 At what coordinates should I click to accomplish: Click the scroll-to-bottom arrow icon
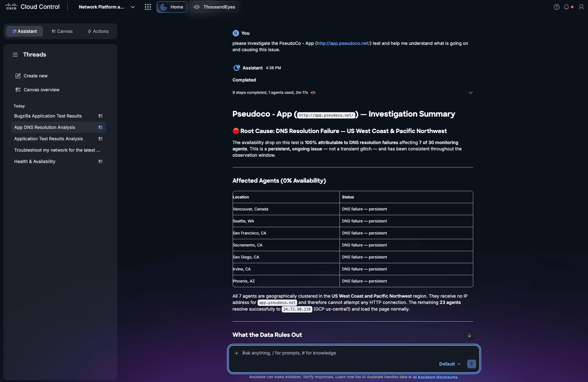469,335
